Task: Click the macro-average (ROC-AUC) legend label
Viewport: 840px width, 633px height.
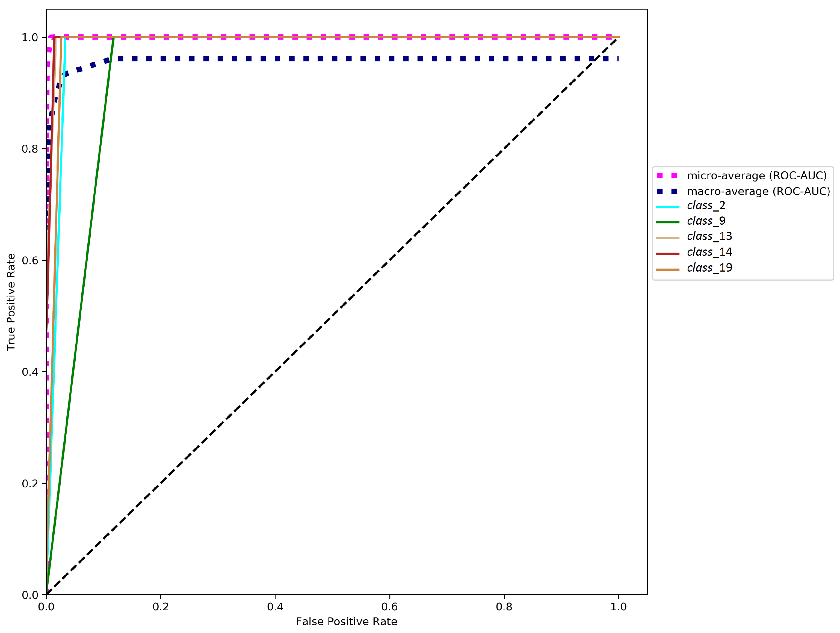Action: tap(758, 191)
